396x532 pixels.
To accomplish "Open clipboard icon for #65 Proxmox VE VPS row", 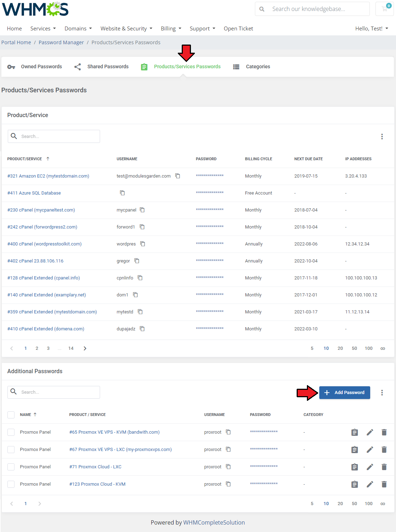I will coord(355,432).
